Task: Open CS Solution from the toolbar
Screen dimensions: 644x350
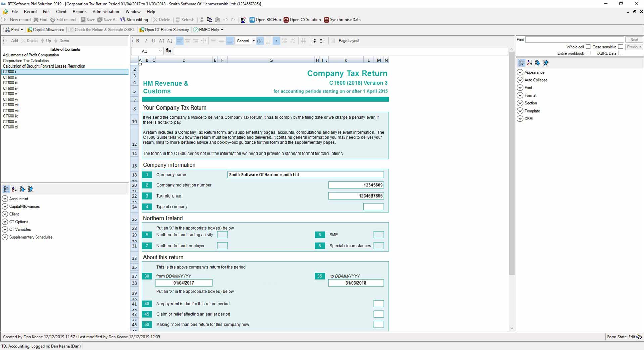Action: click(x=302, y=20)
